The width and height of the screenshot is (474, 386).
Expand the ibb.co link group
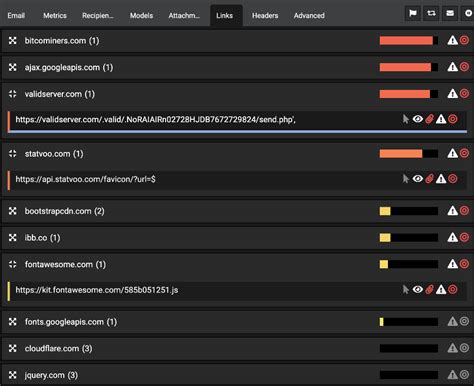13,238
